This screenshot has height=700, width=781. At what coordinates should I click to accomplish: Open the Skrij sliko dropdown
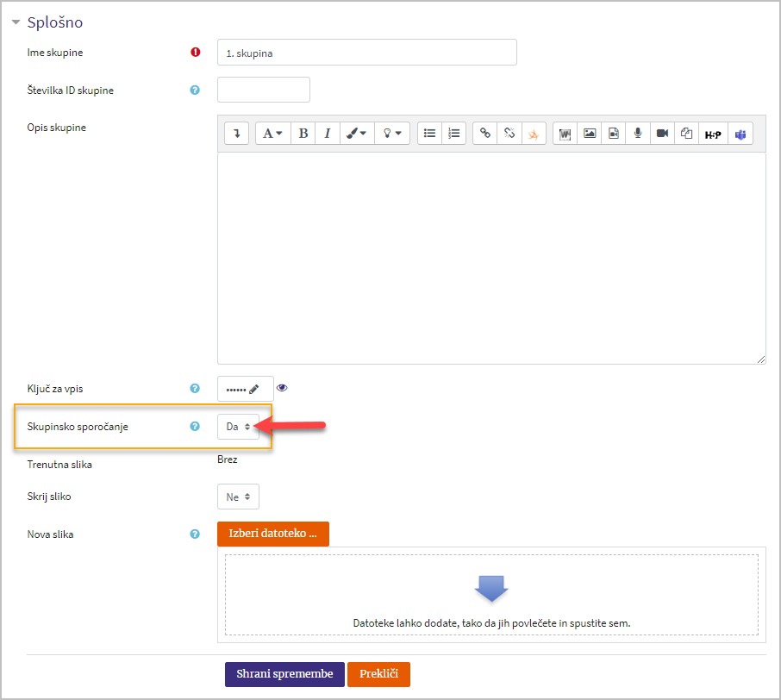tap(238, 497)
